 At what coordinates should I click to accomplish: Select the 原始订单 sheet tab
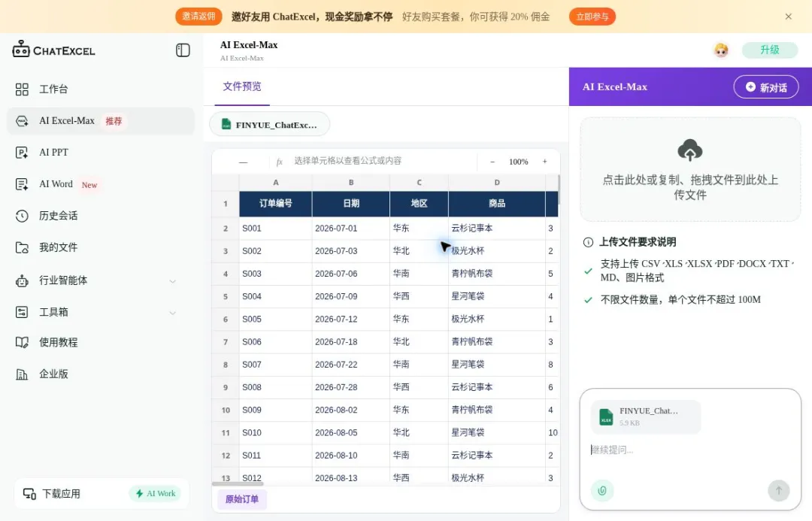(x=242, y=499)
